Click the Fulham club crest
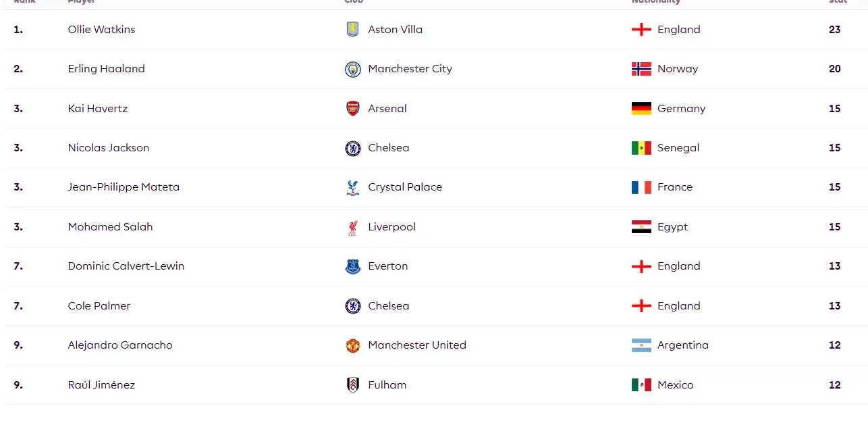This screenshot has height=423, width=868. tap(352, 385)
